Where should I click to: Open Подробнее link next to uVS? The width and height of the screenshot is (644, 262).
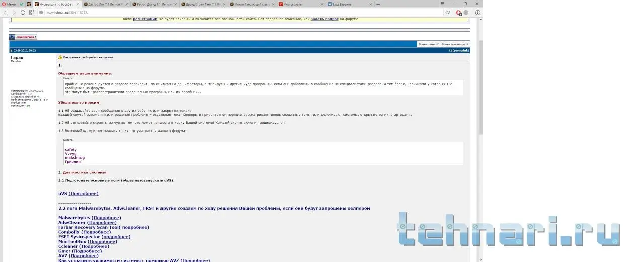click(x=84, y=193)
